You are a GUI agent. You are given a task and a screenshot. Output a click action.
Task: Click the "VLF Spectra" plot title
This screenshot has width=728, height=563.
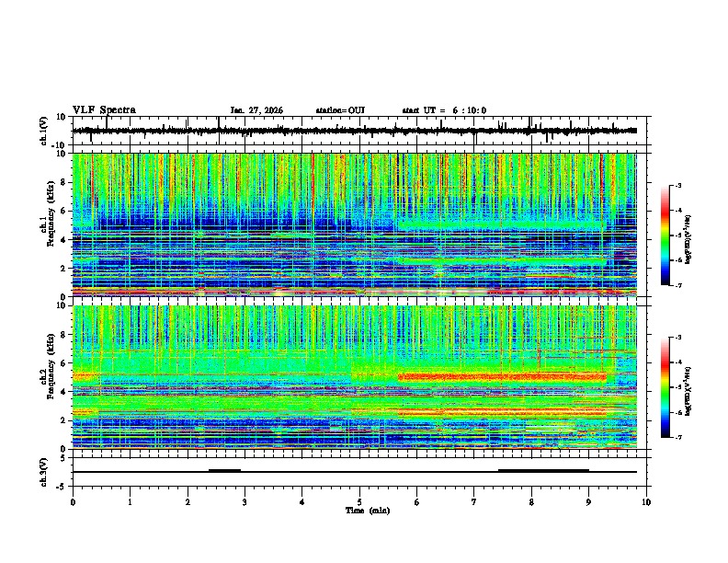click(104, 110)
